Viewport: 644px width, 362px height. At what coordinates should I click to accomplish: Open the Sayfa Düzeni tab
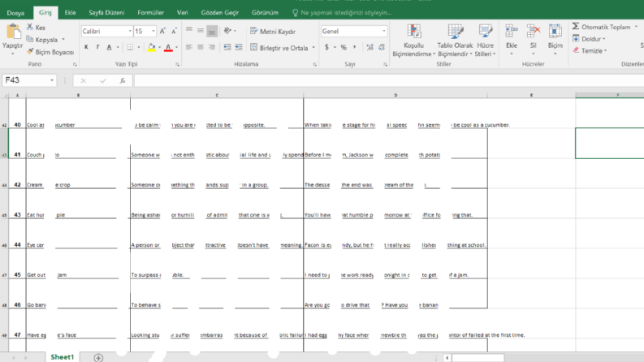(x=106, y=13)
